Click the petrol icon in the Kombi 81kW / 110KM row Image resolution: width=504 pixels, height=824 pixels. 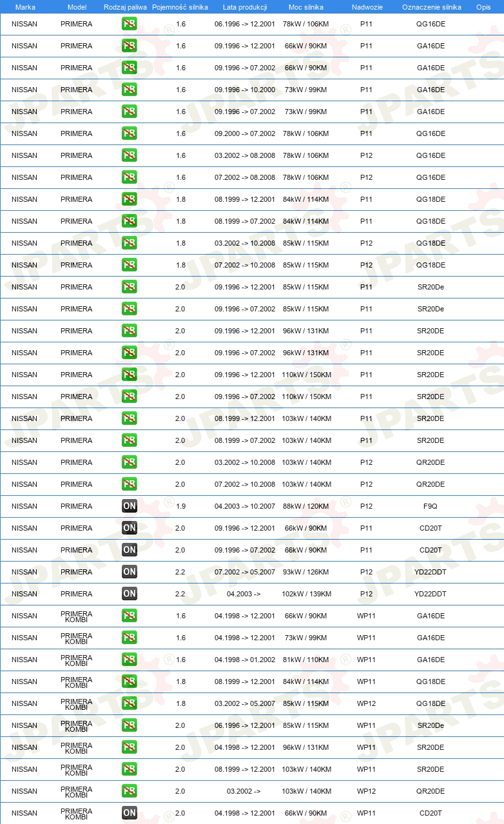(129, 660)
